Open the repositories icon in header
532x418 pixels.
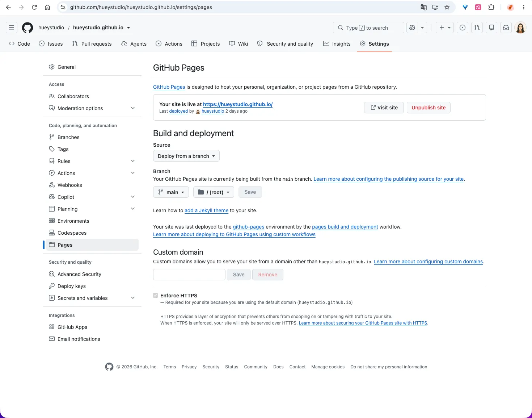click(x=491, y=28)
